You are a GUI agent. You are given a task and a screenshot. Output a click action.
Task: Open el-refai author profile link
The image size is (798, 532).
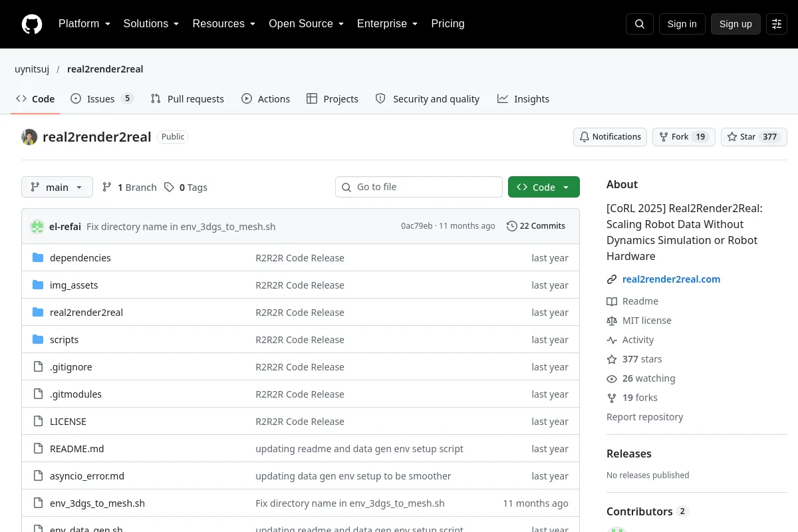coord(65,226)
